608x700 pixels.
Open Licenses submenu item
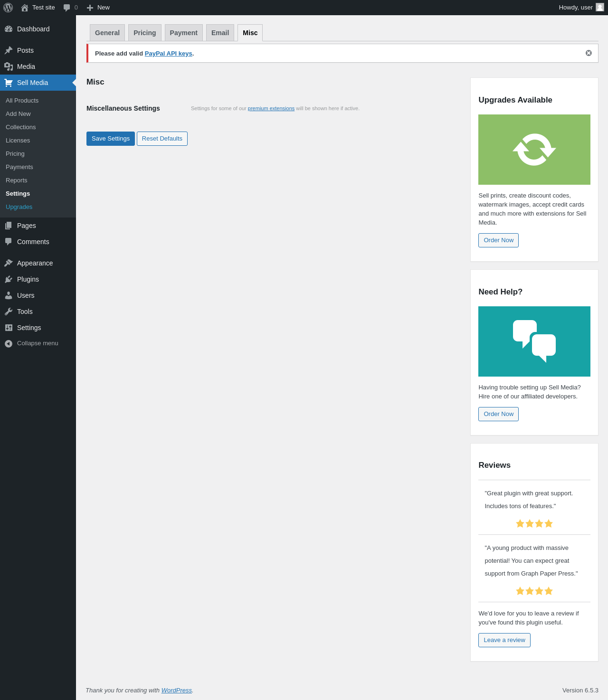pos(38,141)
